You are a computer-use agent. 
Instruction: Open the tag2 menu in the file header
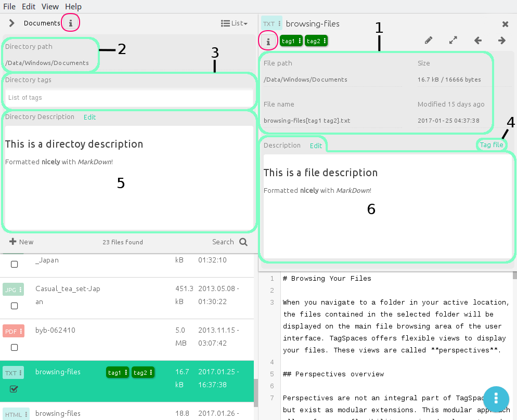[325, 41]
